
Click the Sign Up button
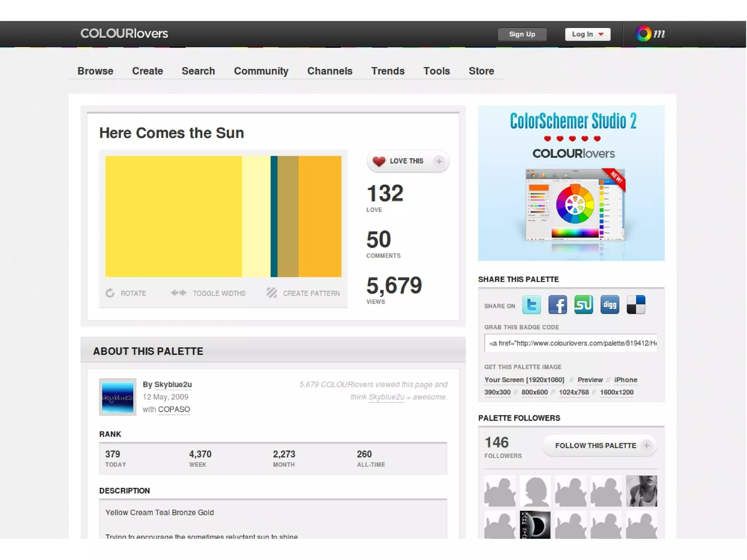(x=522, y=34)
